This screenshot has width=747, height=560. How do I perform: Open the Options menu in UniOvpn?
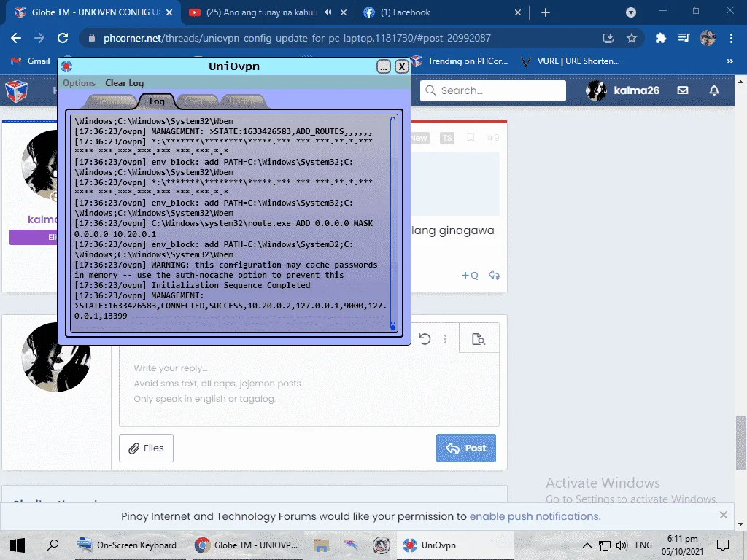coord(79,83)
